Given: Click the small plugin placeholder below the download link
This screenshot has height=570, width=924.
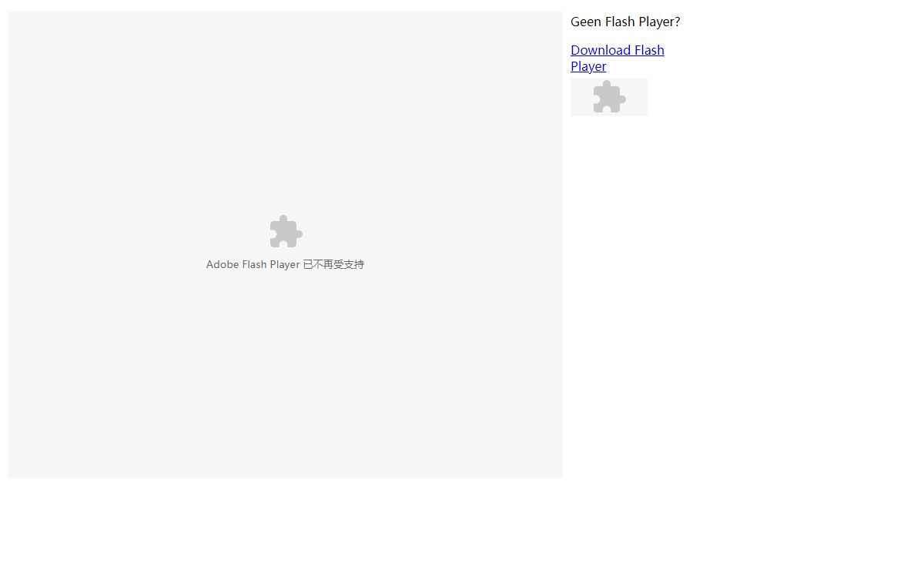Looking at the screenshot, I should 609,97.
